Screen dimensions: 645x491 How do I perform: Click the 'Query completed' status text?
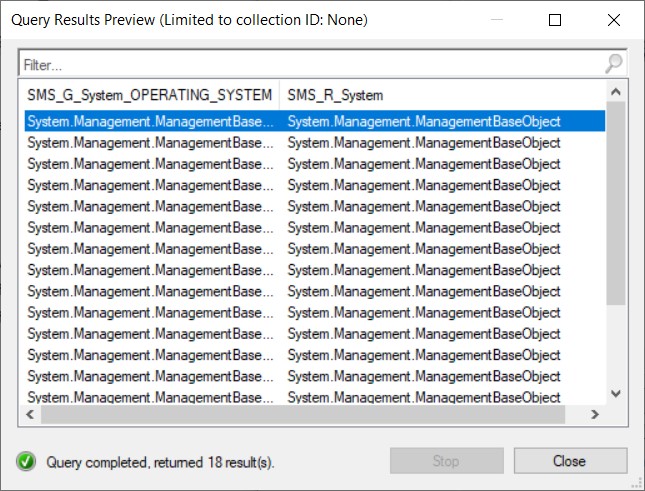[x=158, y=462]
